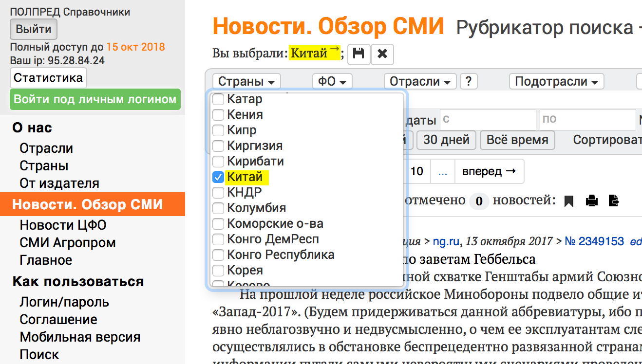This screenshot has width=642, height=364.
Task: Click the 0 marked news counter badge
Action: click(479, 201)
